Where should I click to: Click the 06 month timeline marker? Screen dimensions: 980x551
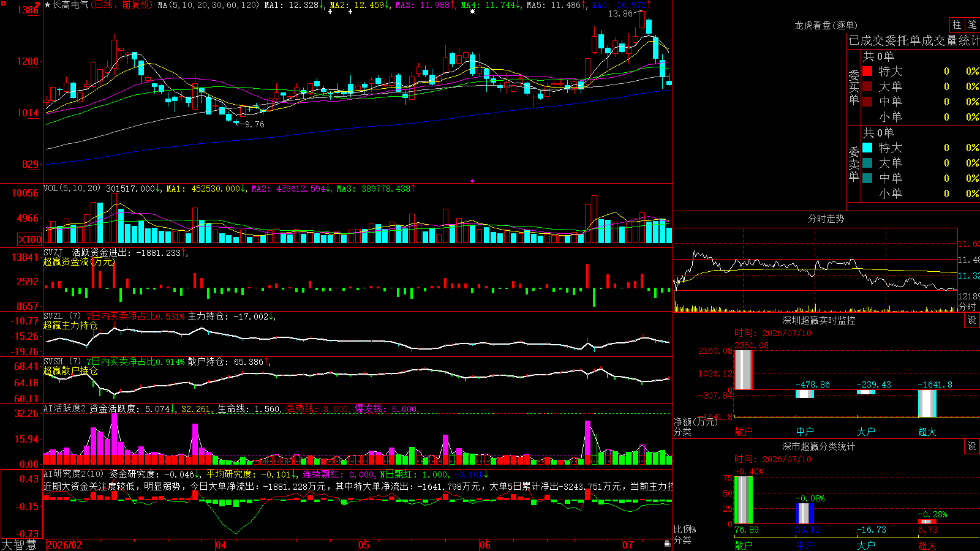pos(485,545)
